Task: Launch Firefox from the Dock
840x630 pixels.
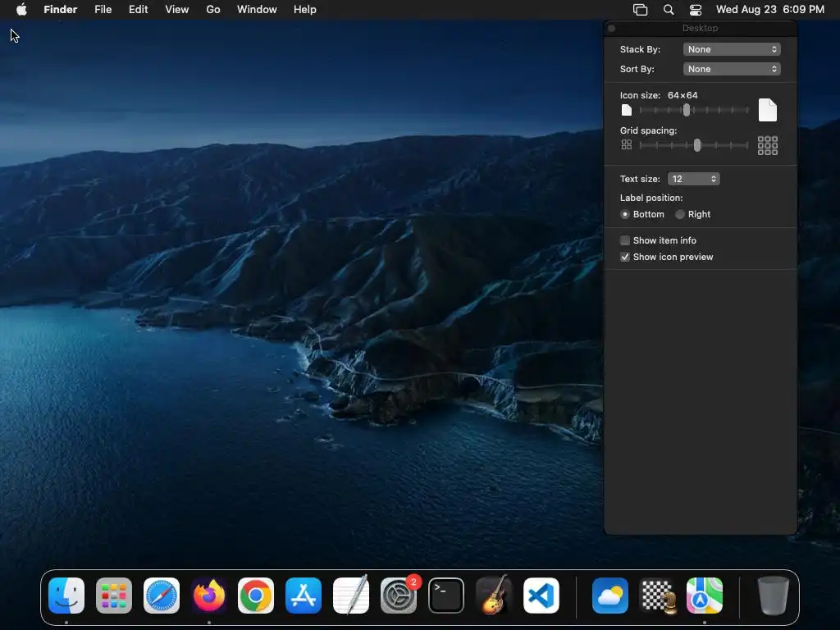Action: [209, 596]
